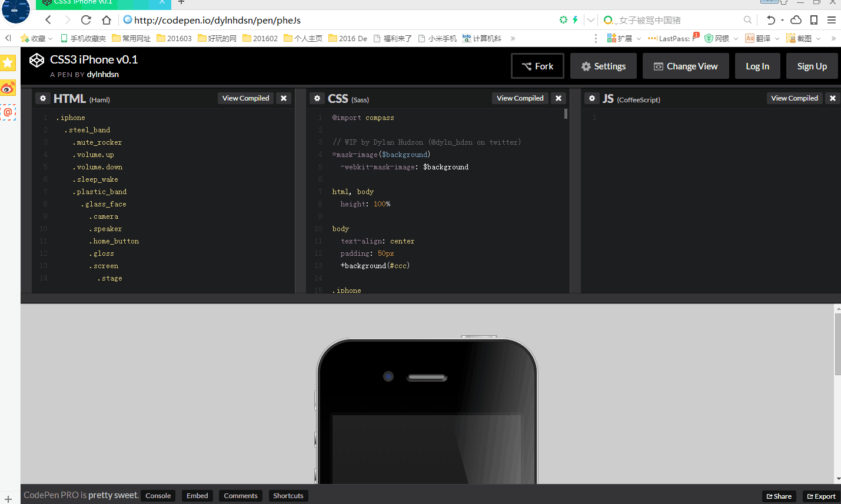Open the Console panel
Image resolution: width=841 pixels, height=504 pixels.
(x=158, y=496)
